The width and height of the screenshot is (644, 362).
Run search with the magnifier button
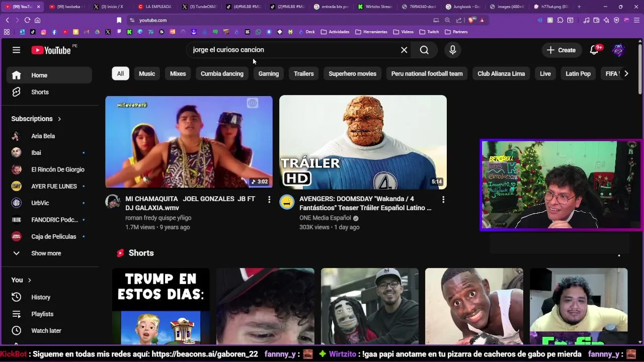click(x=424, y=50)
